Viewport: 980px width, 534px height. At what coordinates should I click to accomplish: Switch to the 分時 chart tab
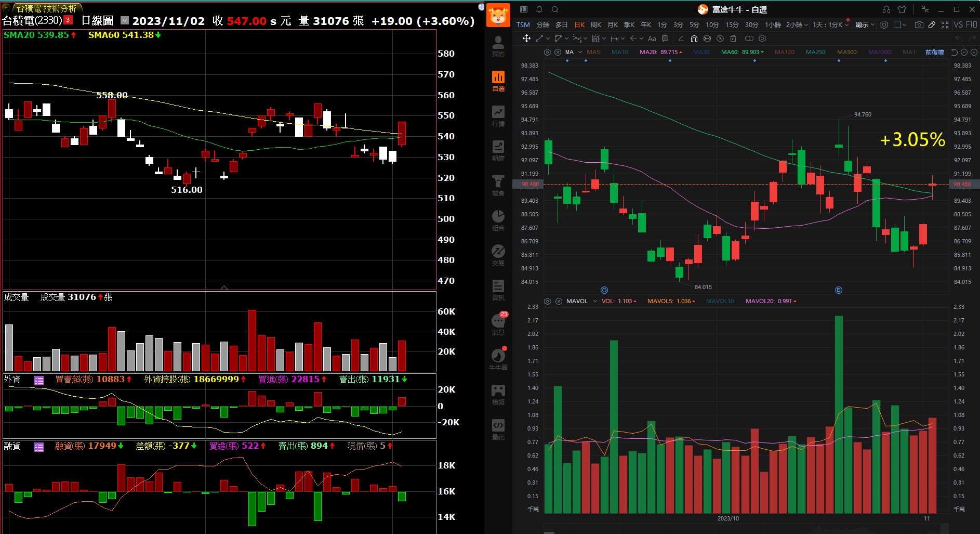click(542, 25)
